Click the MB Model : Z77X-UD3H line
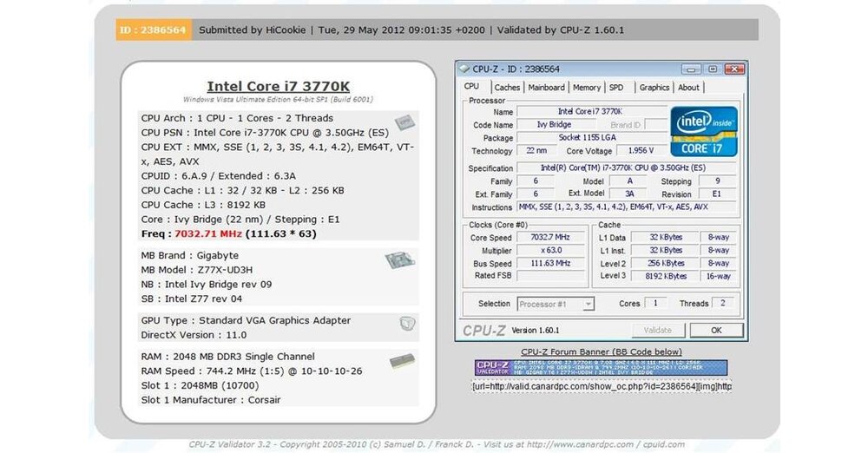Screen dimensions: 868x453 [x=196, y=270]
